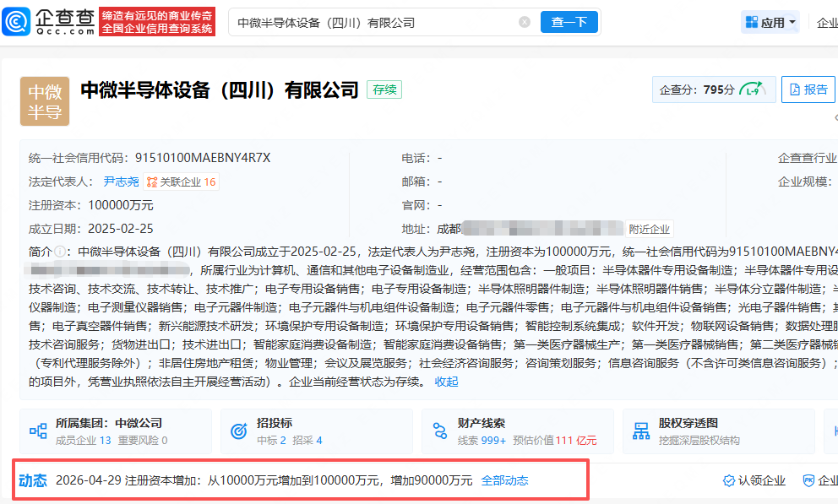Open legal representative 尹志尧 link
Screen dimensions: 838x504
coord(121,182)
